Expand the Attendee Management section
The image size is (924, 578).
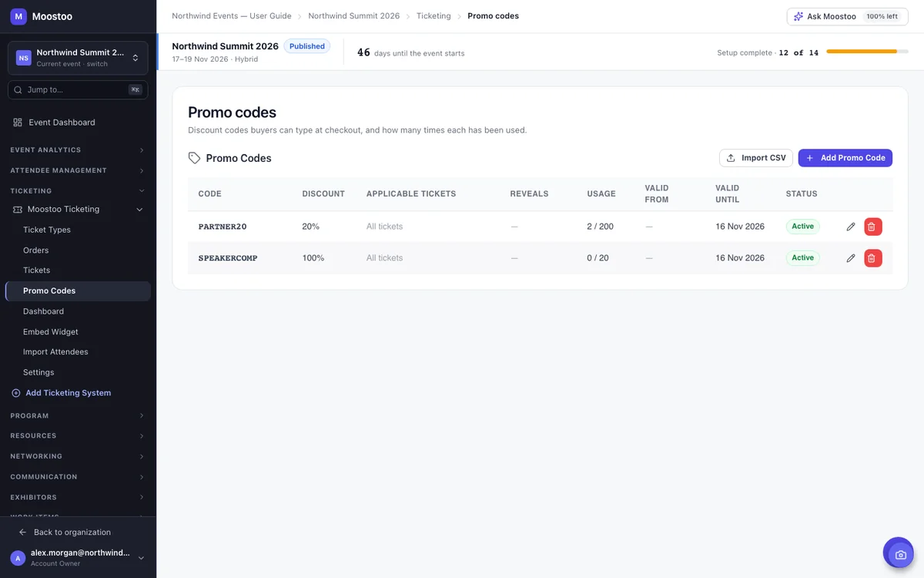coord(78,170)
